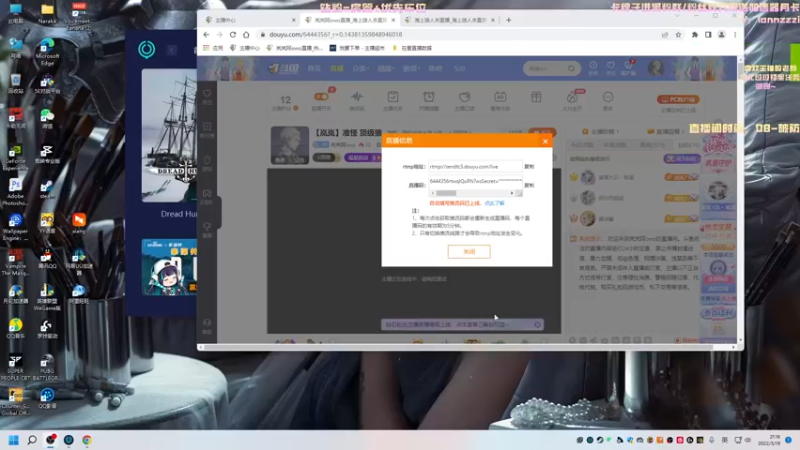Select the Adobe Photoshop desktop shortcut

click(x=15, y=192)
